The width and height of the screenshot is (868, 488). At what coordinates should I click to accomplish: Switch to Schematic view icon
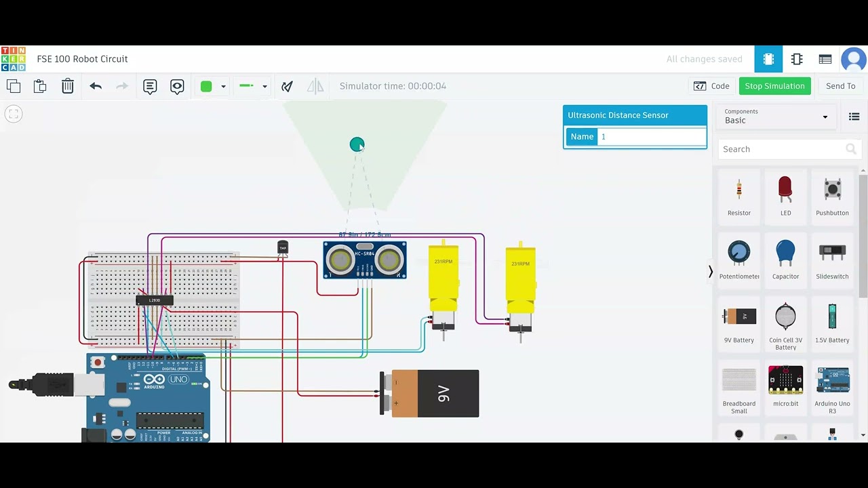[797, 59]
